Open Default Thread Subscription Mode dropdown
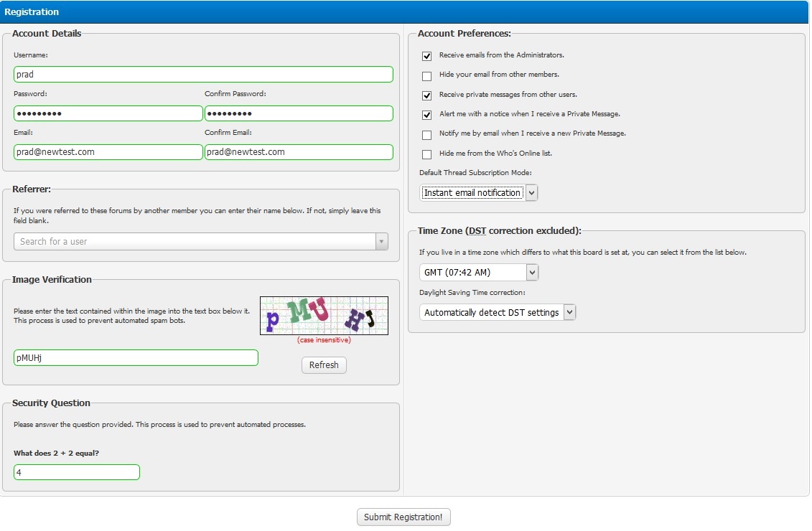Viewport: 812px width, 531px height. pyautogui.click(x=479, y=193)
